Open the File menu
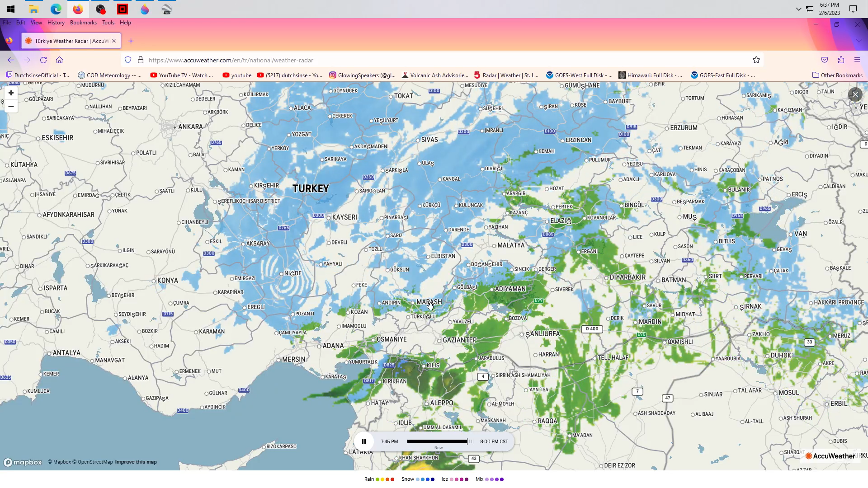This screenshot has height=488, width=868. [7, 23]
